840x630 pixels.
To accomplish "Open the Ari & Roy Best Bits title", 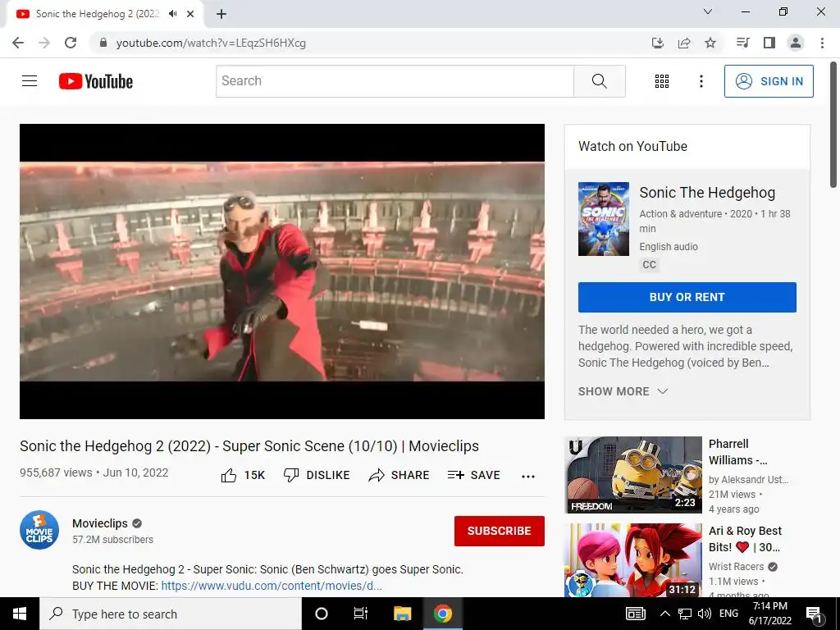I will 745,539.
